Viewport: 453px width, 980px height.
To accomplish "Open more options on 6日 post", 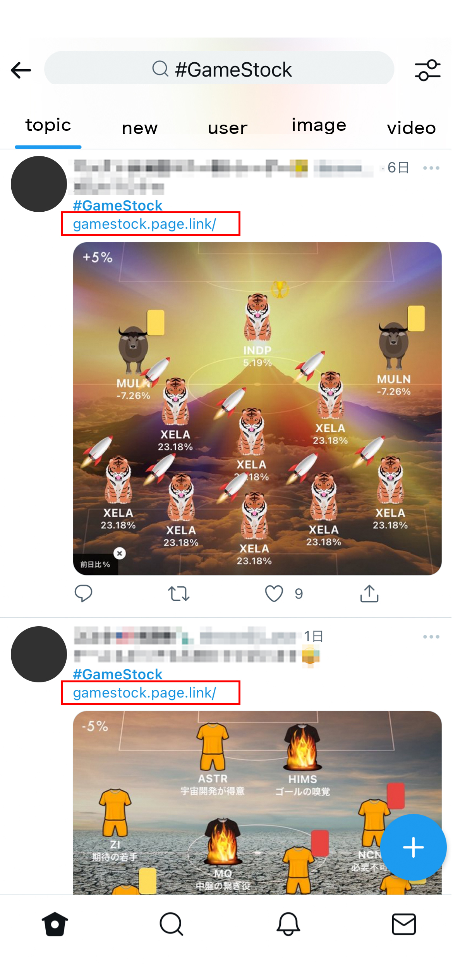I will [x=431, y=168].
